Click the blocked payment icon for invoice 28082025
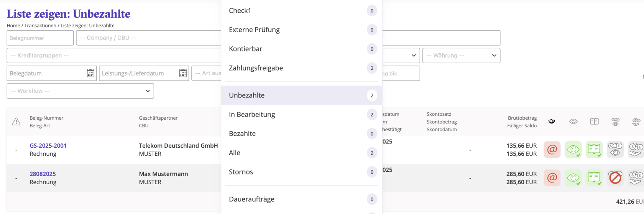Viewport: 644px width, 214px height. (x=615, y=178)
